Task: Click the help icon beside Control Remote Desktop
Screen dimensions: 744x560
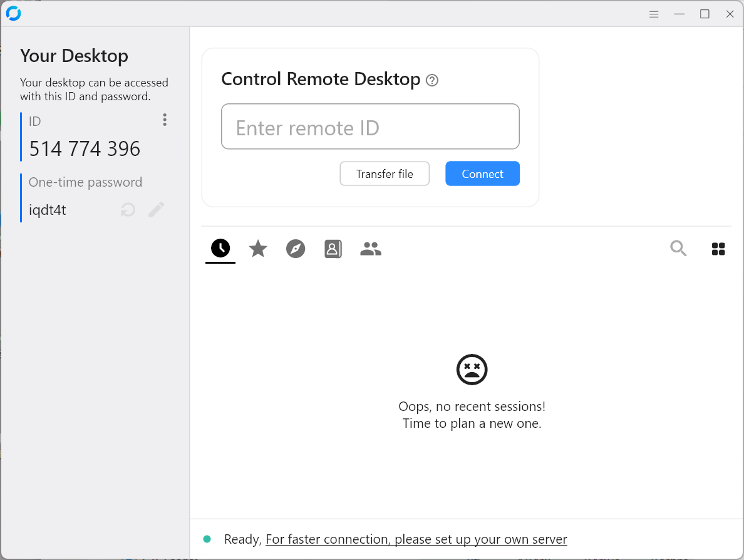Action: [432, 80]
